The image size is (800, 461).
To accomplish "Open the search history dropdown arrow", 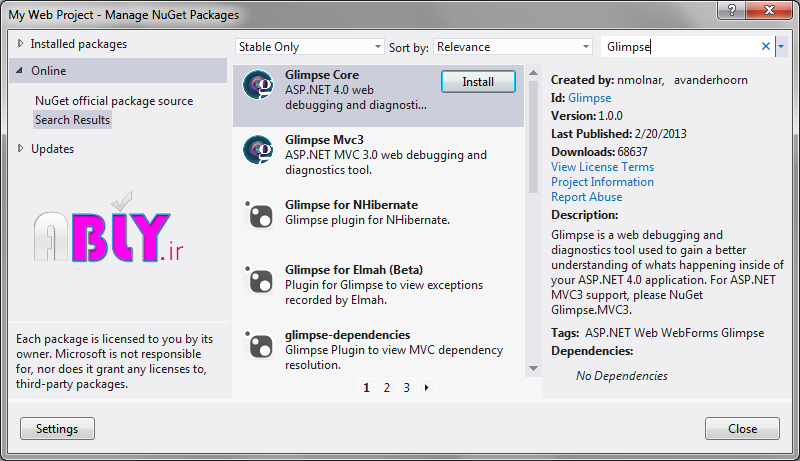I will [x=781, y=47].
